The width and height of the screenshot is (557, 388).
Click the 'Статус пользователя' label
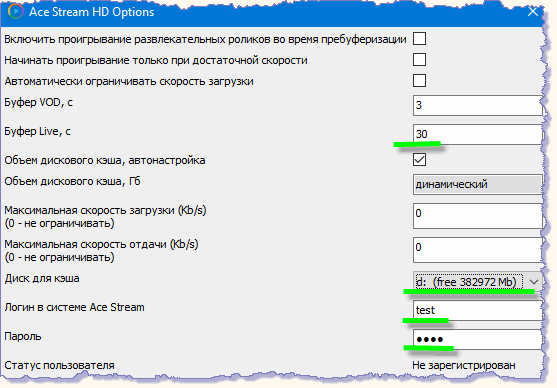59,365
